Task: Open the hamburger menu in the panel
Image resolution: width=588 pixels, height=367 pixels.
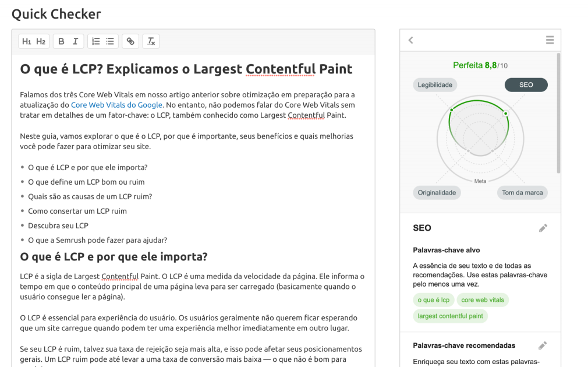Action: 550,40
